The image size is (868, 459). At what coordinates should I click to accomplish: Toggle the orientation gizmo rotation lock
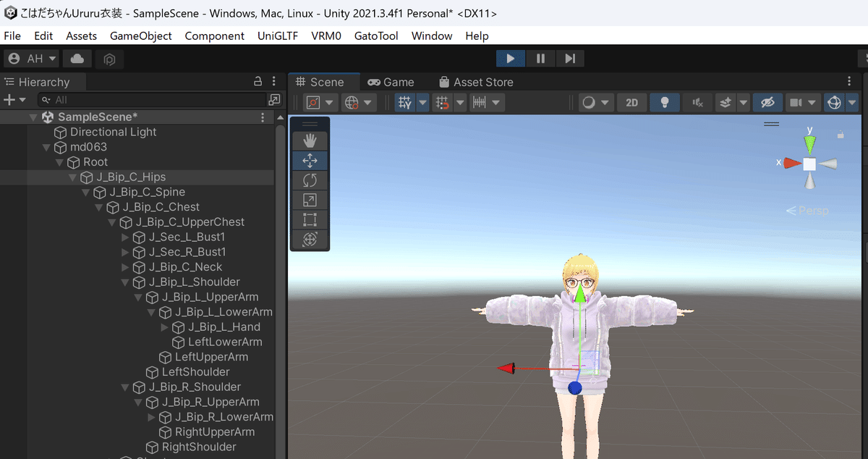[x=841, y=135]
